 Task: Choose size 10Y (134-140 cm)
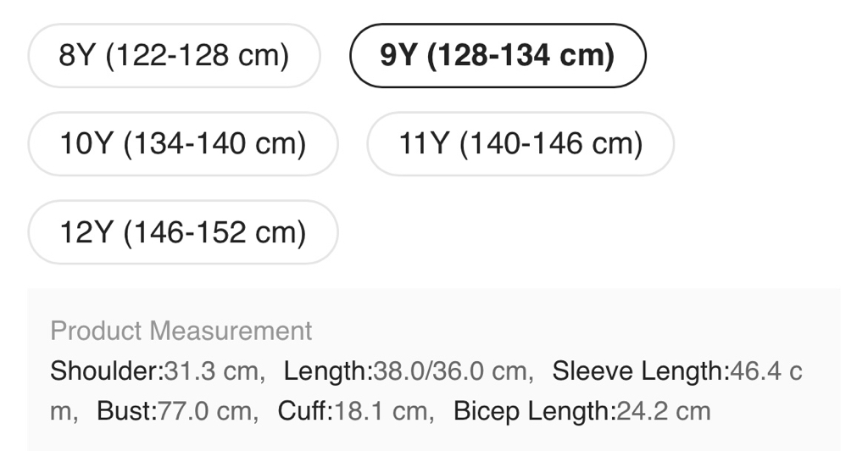click(182, 144)
